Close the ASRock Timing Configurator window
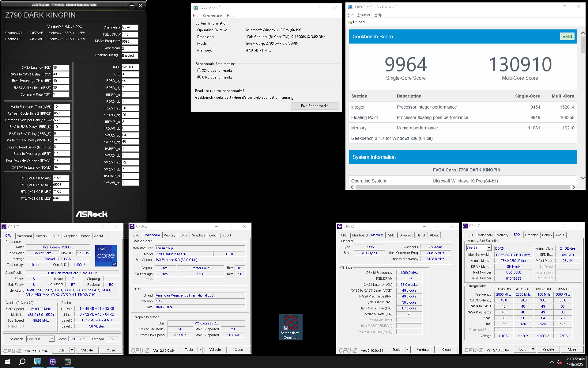The width and height of the screenshot is (588, 368). [140, 5]
